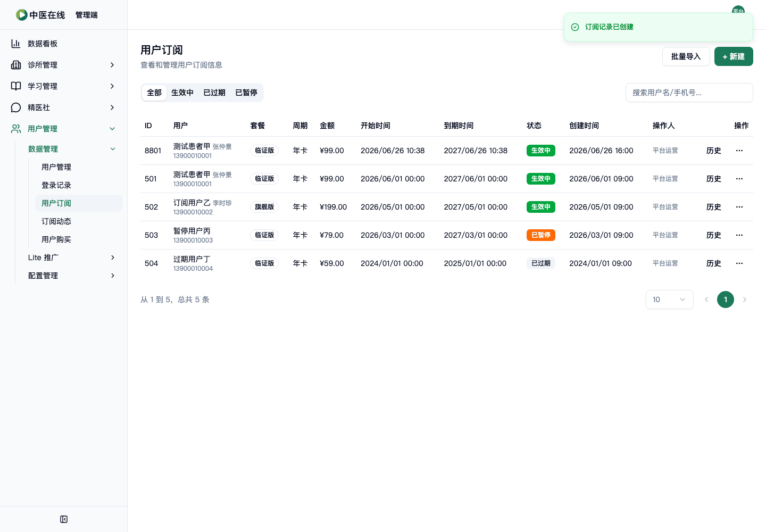Select the 全部 filter tab
The height and width of the screenshot is (532, 766).
[x=154, y=93]
